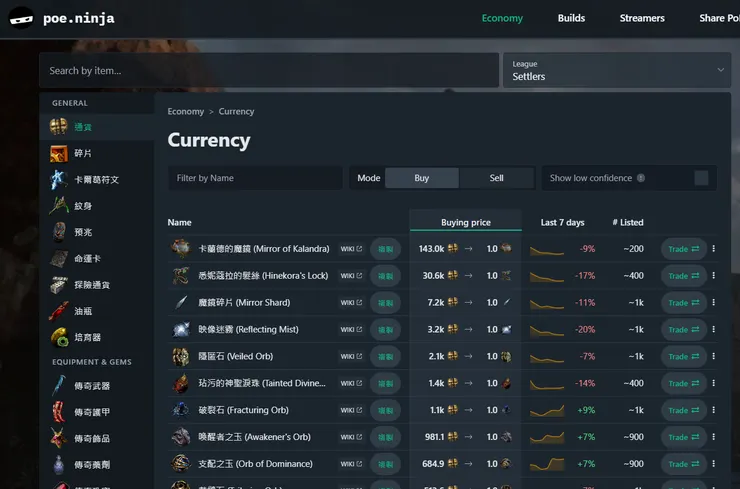Focus the Search by item field
The width and height of the screenshot is (740, 489).
(269, 70)
